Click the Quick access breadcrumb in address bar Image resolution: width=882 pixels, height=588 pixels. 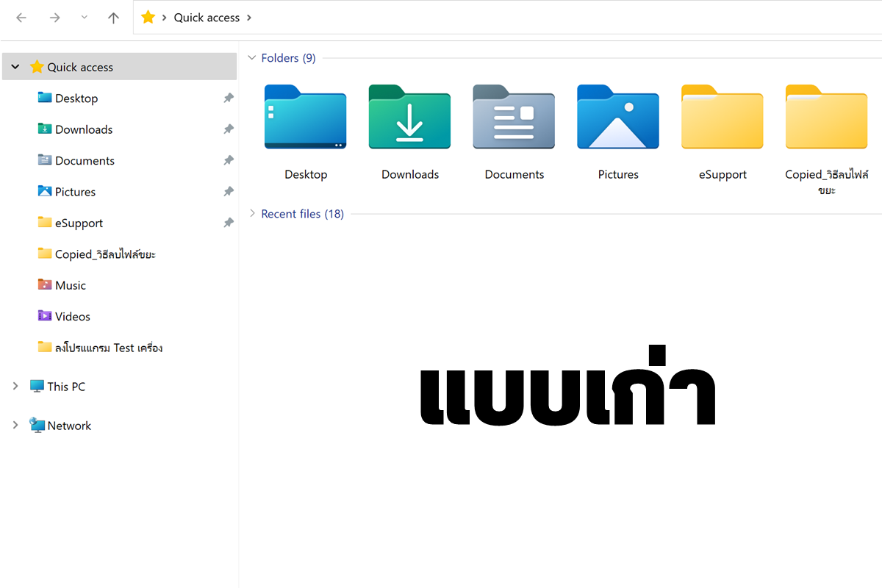(207, 18)
